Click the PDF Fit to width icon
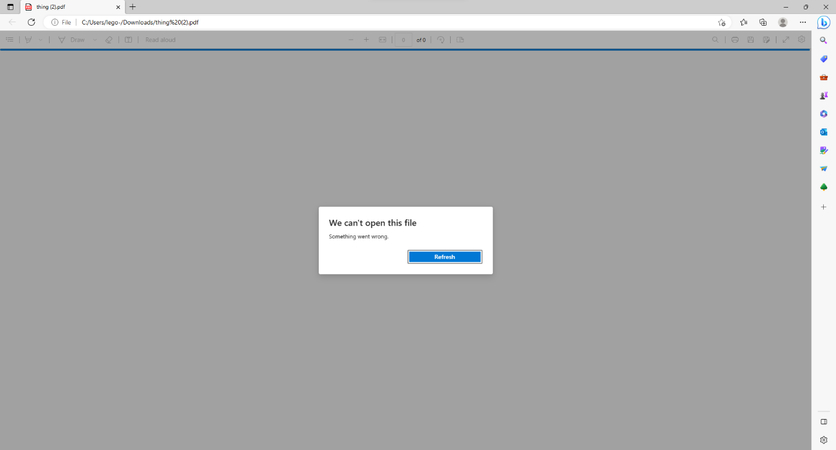 (x=382, y=39)
